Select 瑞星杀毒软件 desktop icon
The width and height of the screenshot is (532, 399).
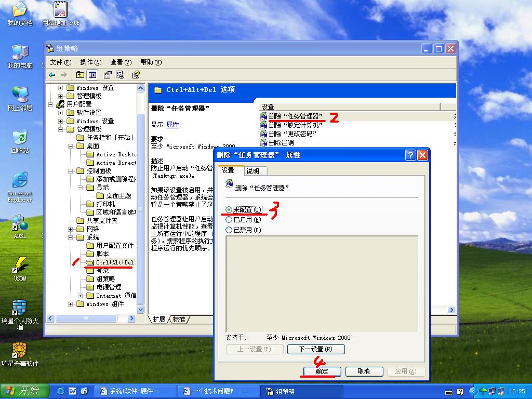coord(20,355)
